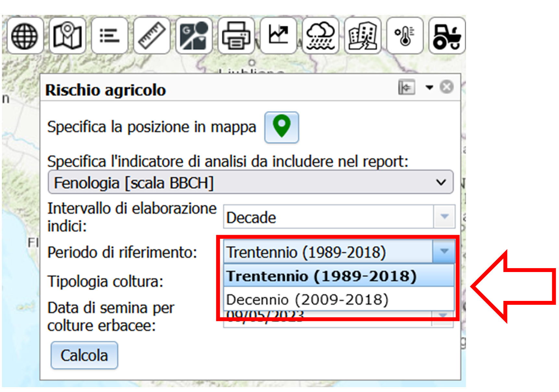Open the Rischio agricolo panel options arrow
The height and width of the screenshot is (392, 559).
pyautogui.click(x=429, y=87)
